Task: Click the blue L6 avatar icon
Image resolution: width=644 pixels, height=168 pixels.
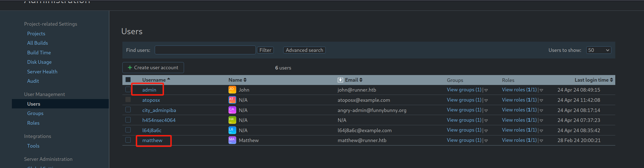Action: pyautogui.click(x=232, y=130)
